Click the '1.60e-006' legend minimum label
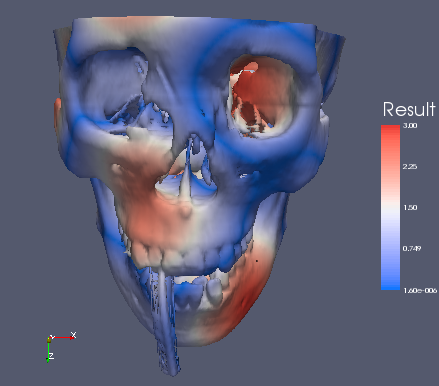Image resolution: width=439 pixels, height=386 pixels. [x=420, y=291]
